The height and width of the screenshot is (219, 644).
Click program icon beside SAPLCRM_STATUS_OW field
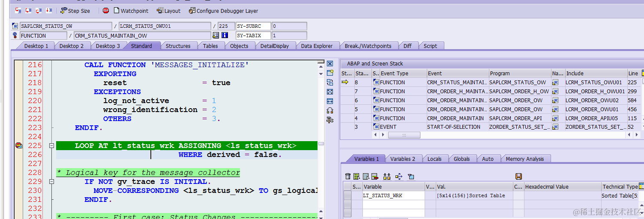(x=15, y=26)
